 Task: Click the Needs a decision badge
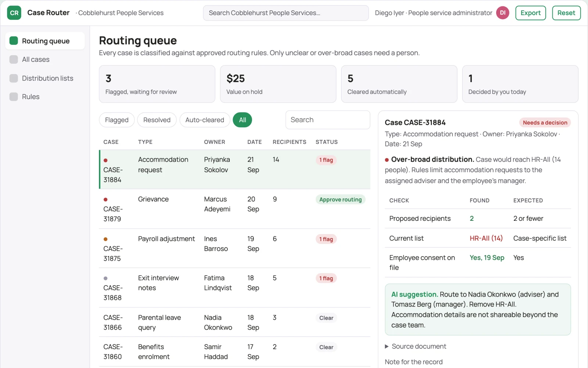pyautogui.click(x=545, y=123)
